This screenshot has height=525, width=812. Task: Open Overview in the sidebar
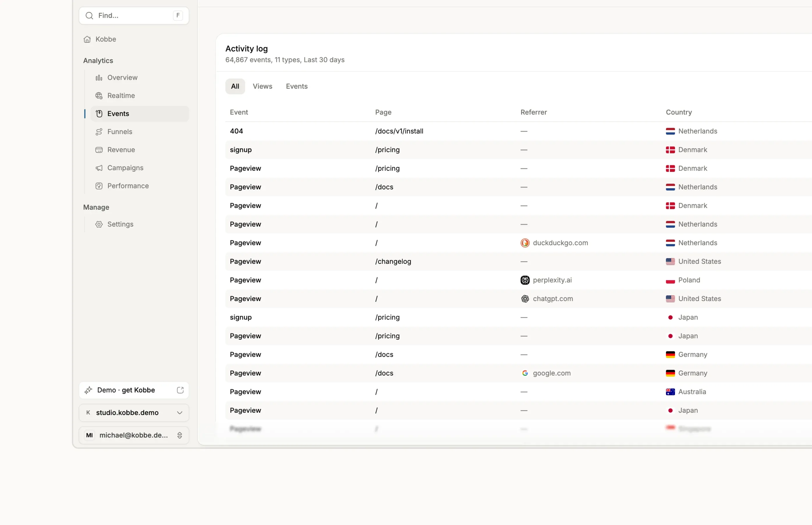click(139, 78)
